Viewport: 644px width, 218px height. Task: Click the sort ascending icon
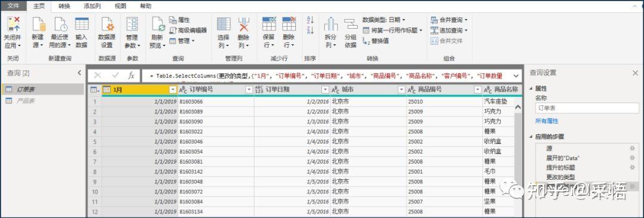pos(310,20)
